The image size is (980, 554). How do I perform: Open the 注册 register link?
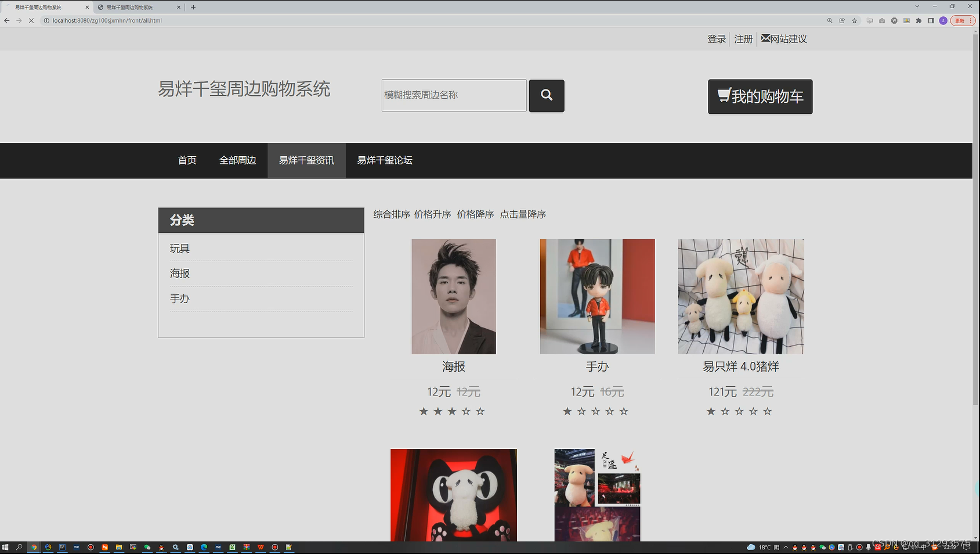[x=743, y=39]
